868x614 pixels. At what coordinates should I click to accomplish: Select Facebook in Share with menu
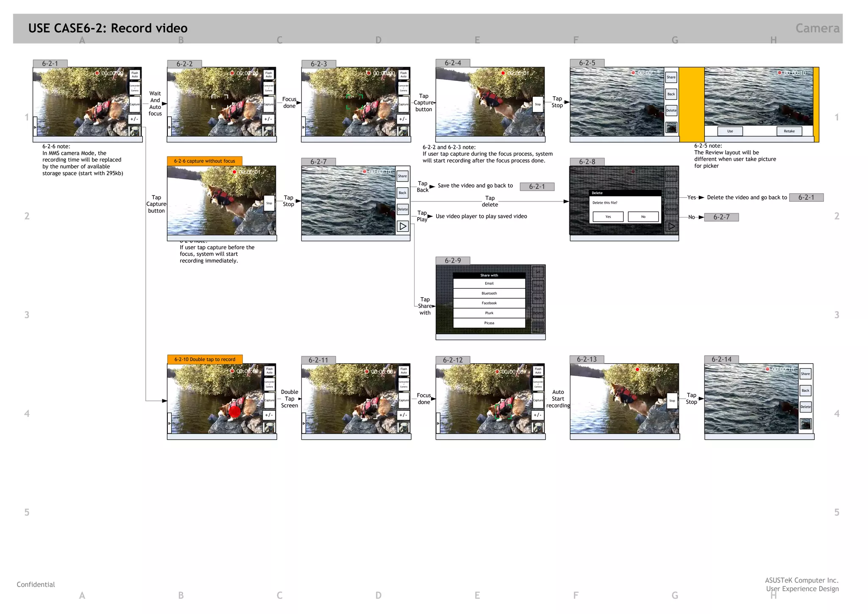pyautogui.click(x=489, y=303)
